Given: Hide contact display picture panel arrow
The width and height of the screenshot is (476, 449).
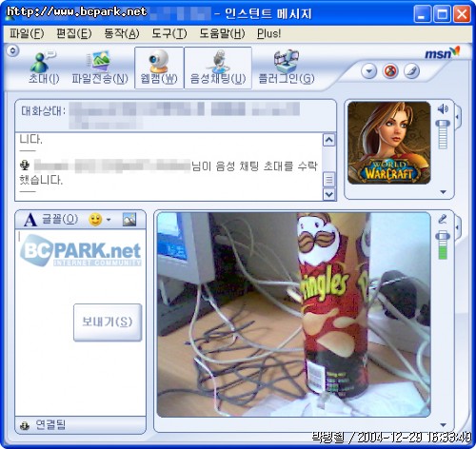Looking at the screenshot, I should pyautogui.click(x=458, y=117).
